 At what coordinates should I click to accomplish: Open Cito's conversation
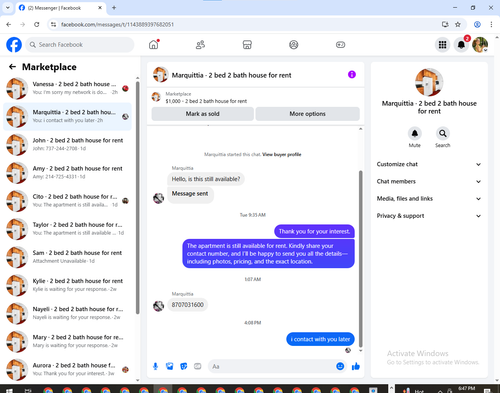67,201
